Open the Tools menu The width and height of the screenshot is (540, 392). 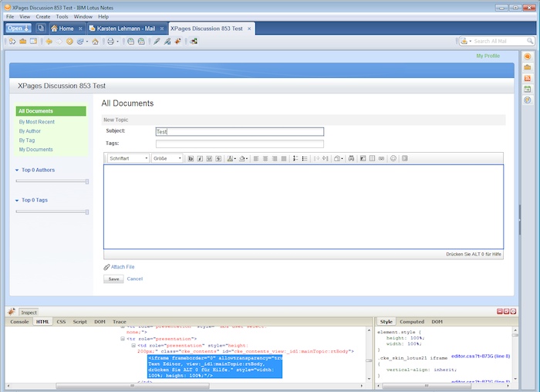(x=62, y=16)
